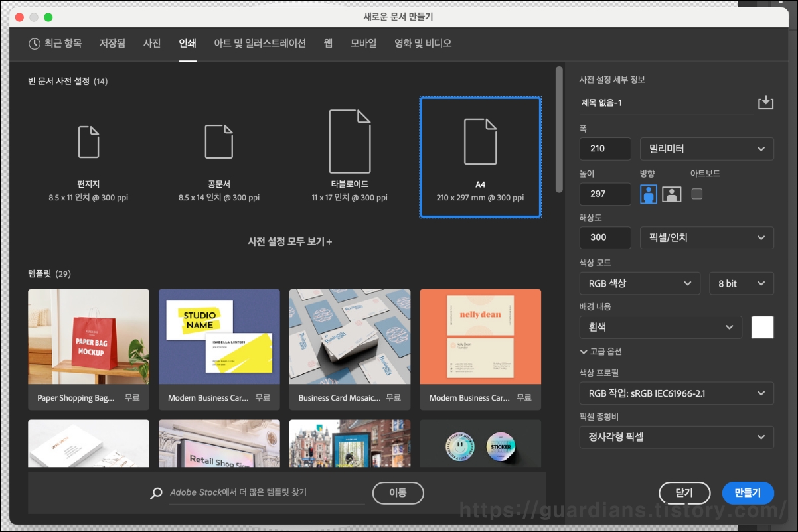Viewport: 798px width, 532px height.
Task: Click the clock icon next to 최근 항목
Action: point(35,43)
